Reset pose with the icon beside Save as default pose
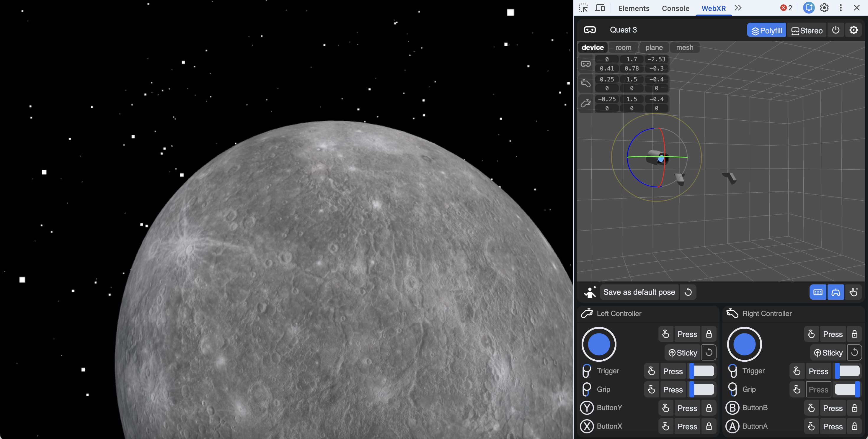 point(688,292)
